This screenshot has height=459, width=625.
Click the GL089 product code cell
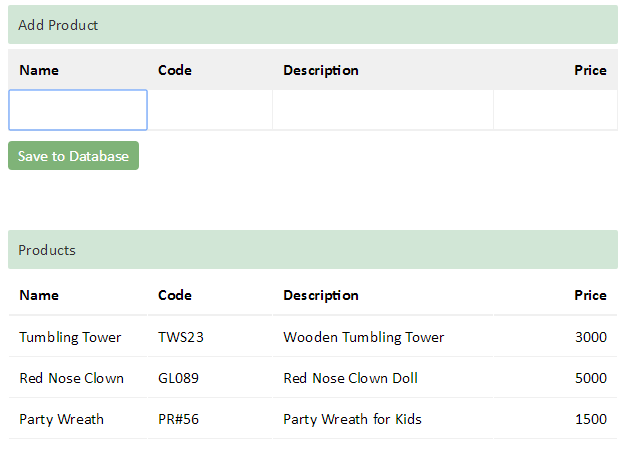210,378
